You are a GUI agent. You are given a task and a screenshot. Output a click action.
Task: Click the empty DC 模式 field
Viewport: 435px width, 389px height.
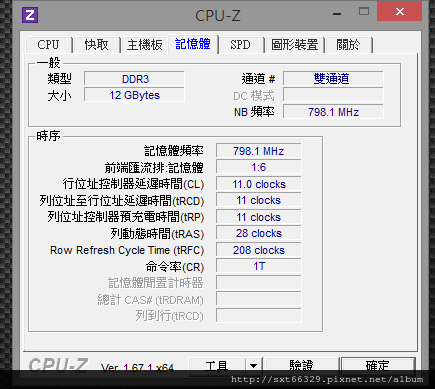point(333,95)
